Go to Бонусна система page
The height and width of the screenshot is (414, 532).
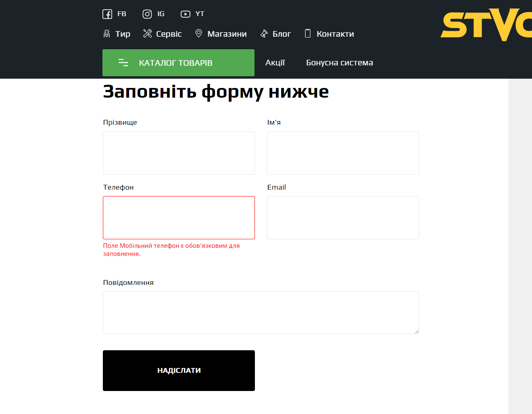click(339, 63)
